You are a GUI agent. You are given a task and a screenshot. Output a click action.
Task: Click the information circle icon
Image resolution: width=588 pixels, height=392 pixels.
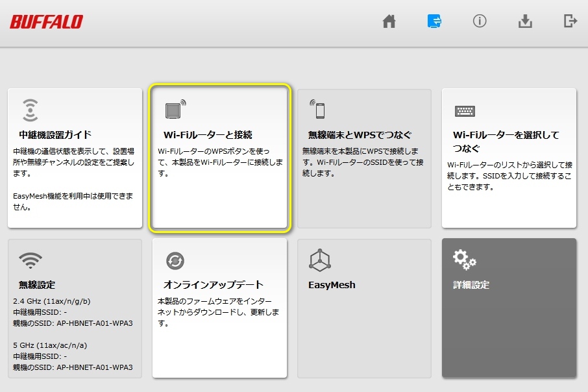480,21
